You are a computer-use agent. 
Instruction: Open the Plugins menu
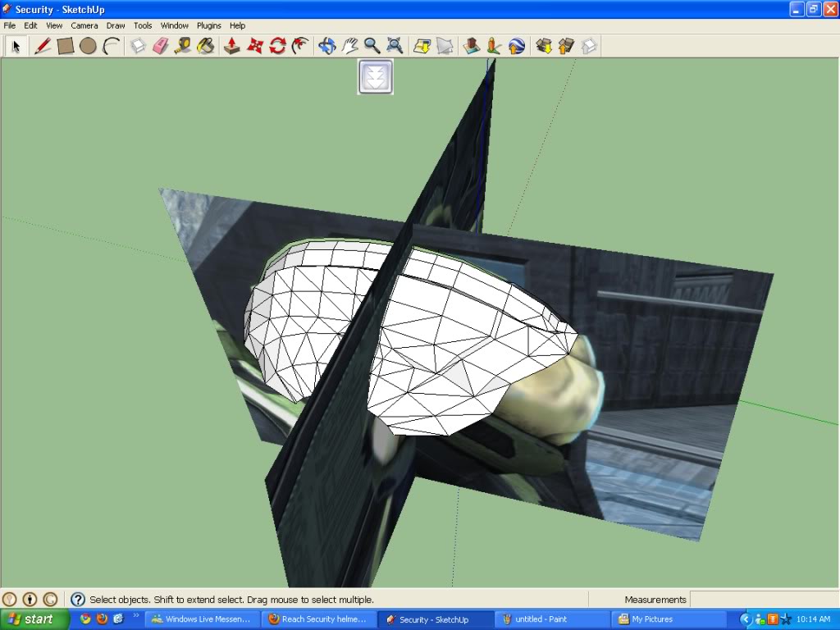click(209, 25)
